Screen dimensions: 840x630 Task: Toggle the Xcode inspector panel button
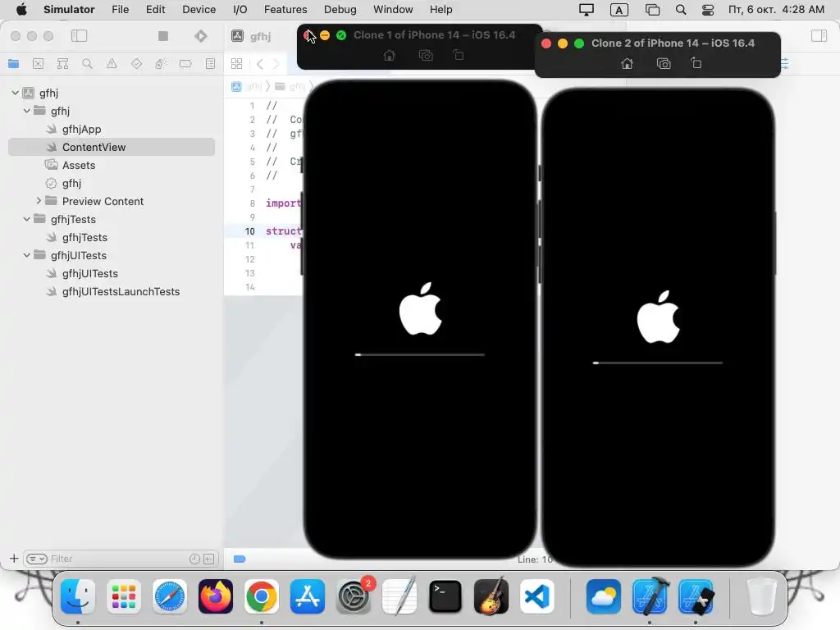pos(819,36)
